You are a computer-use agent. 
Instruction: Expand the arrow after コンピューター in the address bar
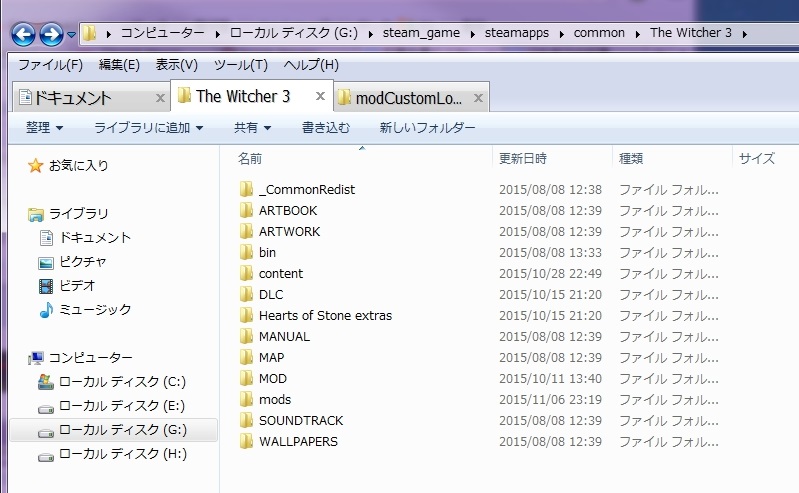pos(218,34)
